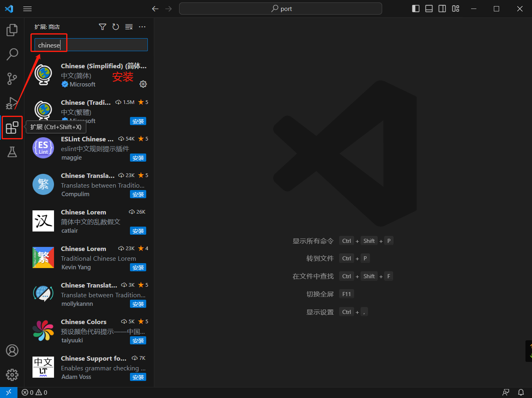Viewport: 532px width, 398px height.
Task: Open the Run and Debug view
Action: point(12,103)
